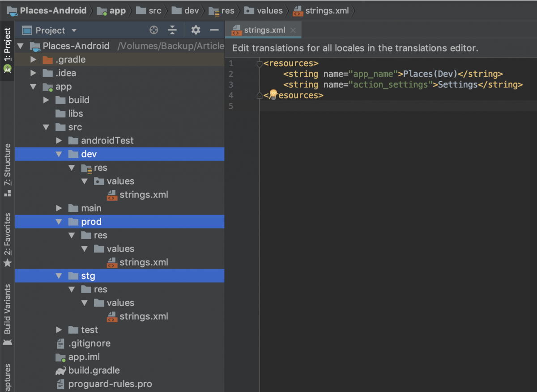Expand the androidTest folder
This screenshot has width=537, height=392.
tap(59, 140)
